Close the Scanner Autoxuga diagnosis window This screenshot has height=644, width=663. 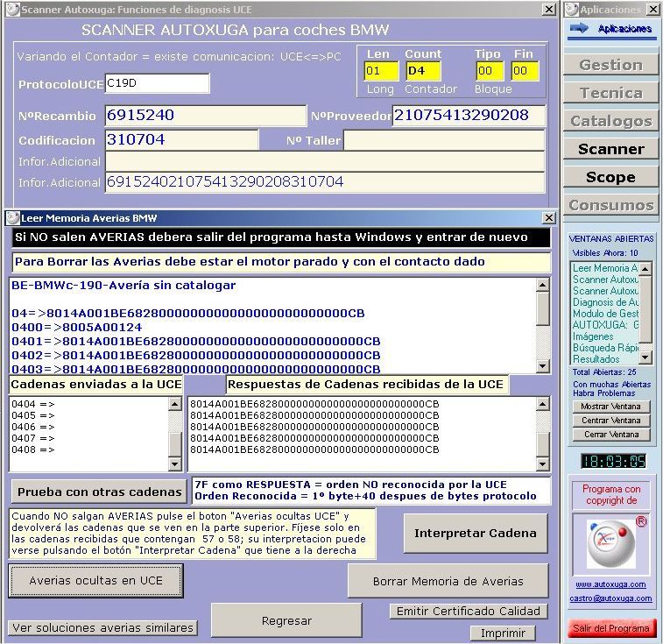[549, 10]
